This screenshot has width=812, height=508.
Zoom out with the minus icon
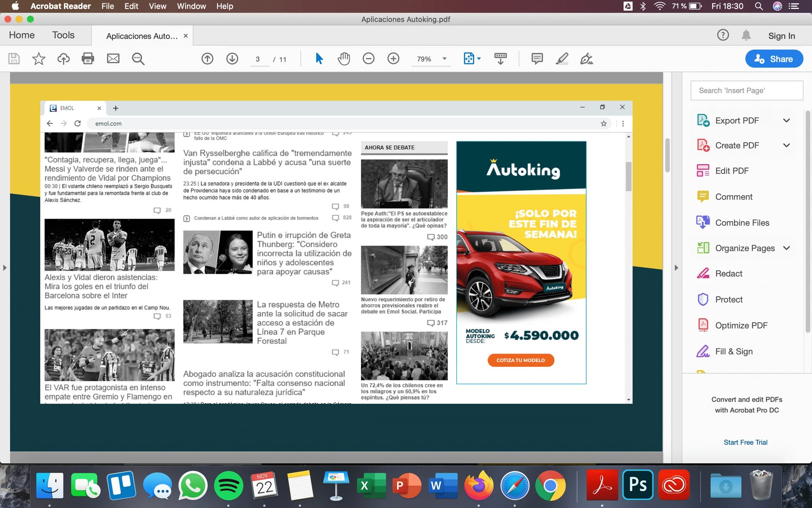(369, 59)
